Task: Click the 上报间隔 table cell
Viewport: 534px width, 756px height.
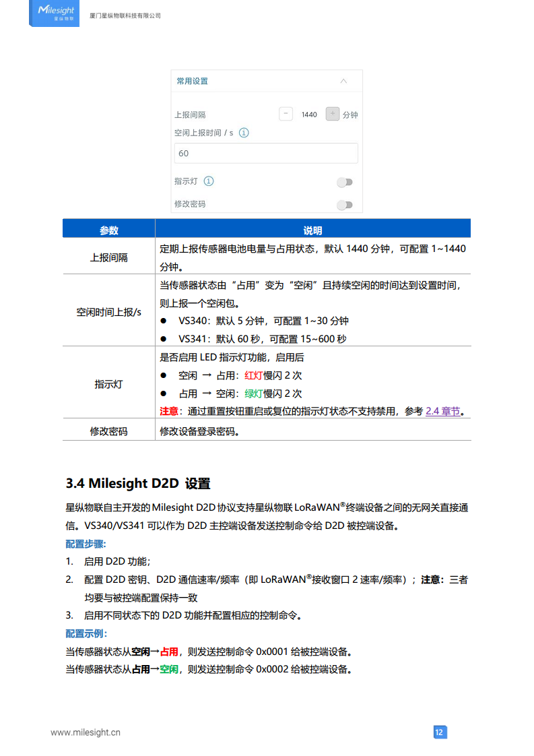Action: [x=109, y=257]
